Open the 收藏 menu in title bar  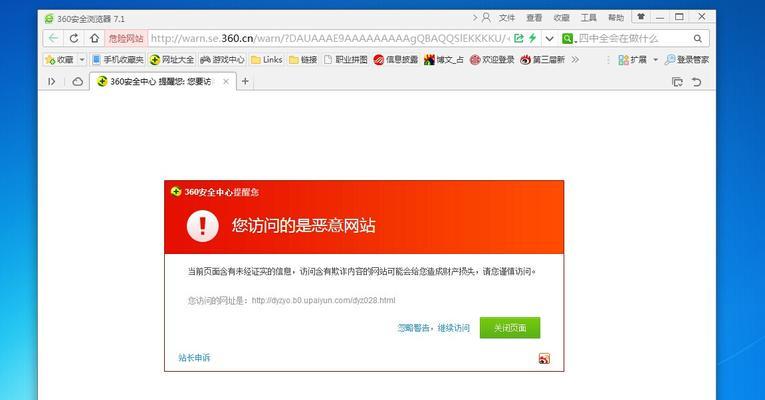[562, 18]
